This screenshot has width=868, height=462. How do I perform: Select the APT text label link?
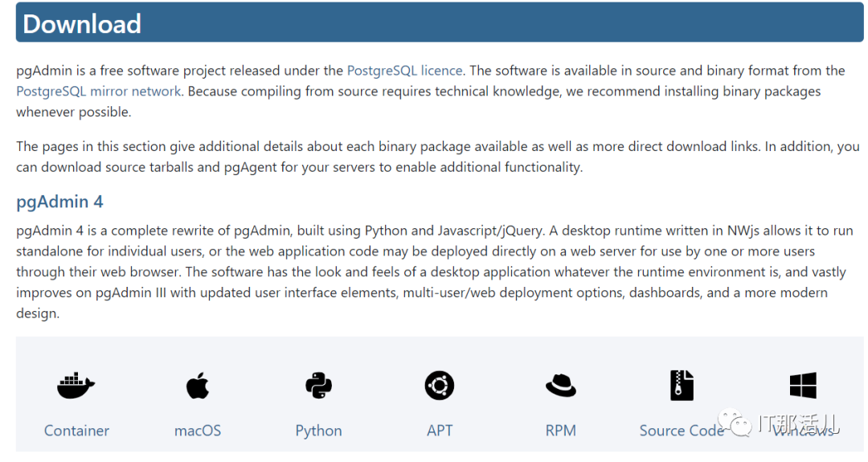(x=440, y=431)
